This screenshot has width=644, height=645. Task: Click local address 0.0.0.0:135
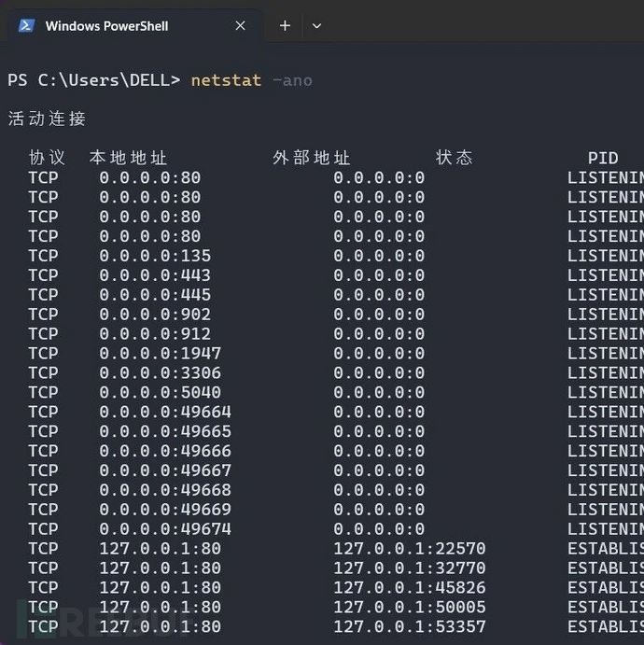tap(155, 256)
